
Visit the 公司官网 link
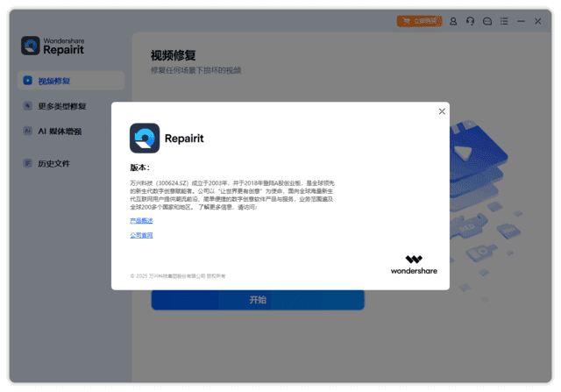coord(141,235)
